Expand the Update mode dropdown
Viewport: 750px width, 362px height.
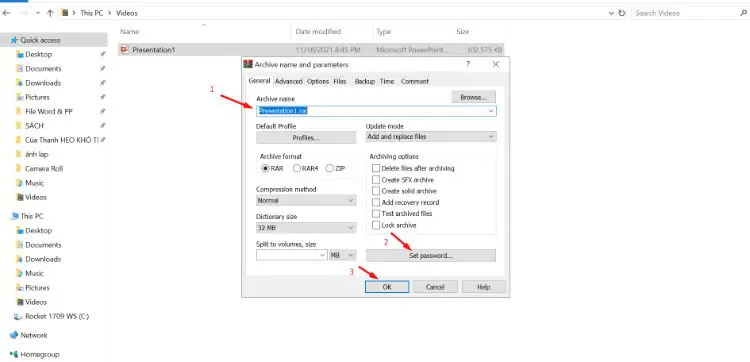[x=431, y=137]
